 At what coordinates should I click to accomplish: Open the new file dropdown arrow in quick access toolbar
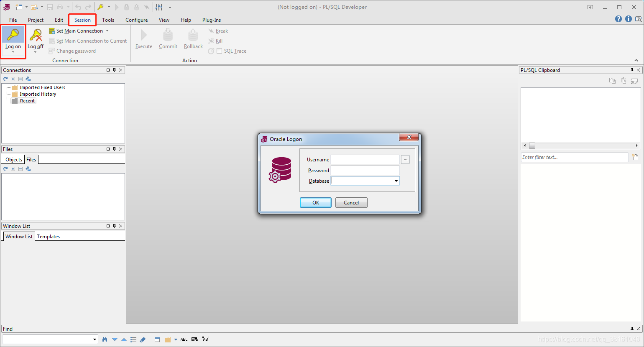(x=26, y=7)
